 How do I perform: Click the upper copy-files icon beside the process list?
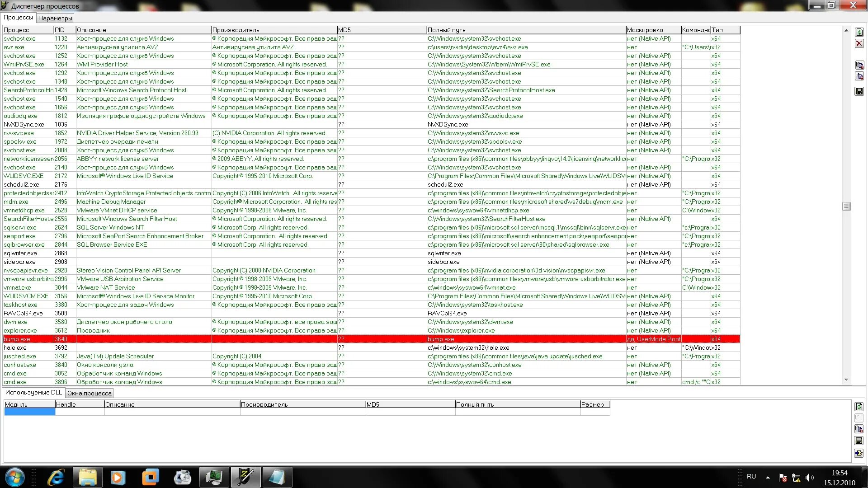click(859, 65)
